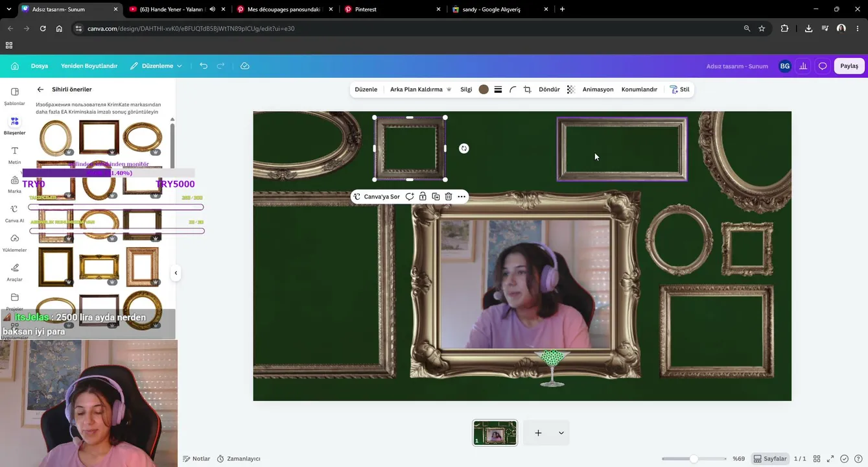This screenshot has height=467, width=868.
Task: Open browser downloads icon
Action: coord(808,29)
